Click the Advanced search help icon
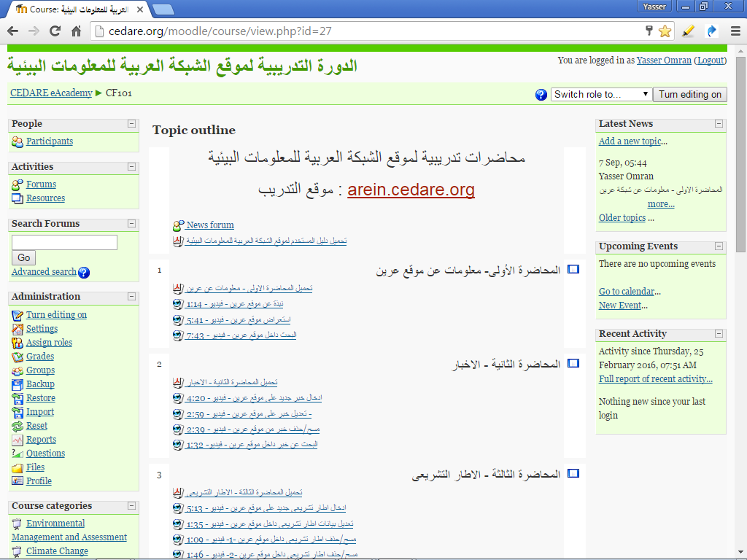This screenshot has width=747, height=560. pos(84,273)
